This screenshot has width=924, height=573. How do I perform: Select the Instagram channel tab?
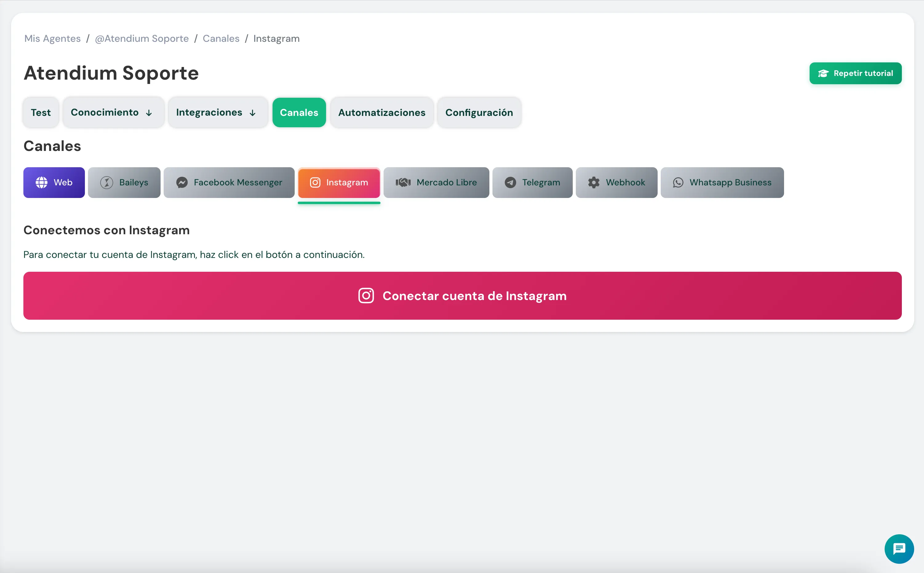click(339, 182)
